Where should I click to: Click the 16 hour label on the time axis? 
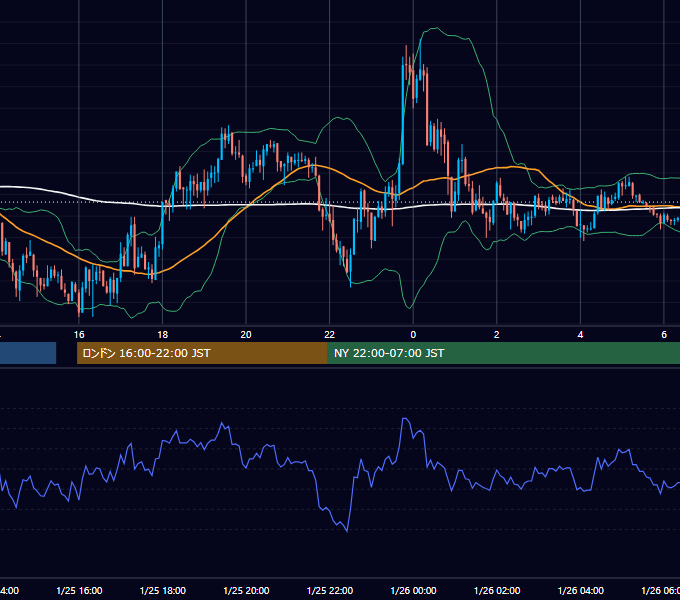tap(79, 335)
